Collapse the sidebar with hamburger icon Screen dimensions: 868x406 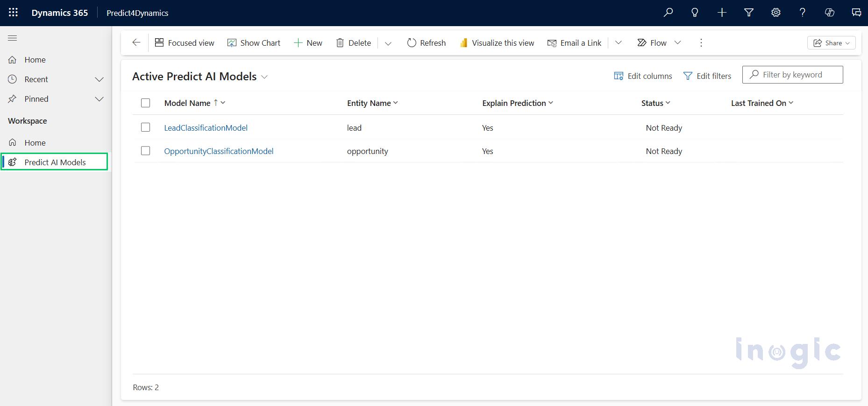[x=13, y=38]
